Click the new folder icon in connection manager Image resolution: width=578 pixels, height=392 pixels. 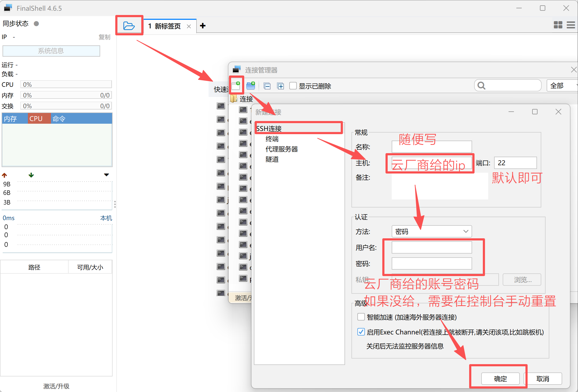pos(251,85)
